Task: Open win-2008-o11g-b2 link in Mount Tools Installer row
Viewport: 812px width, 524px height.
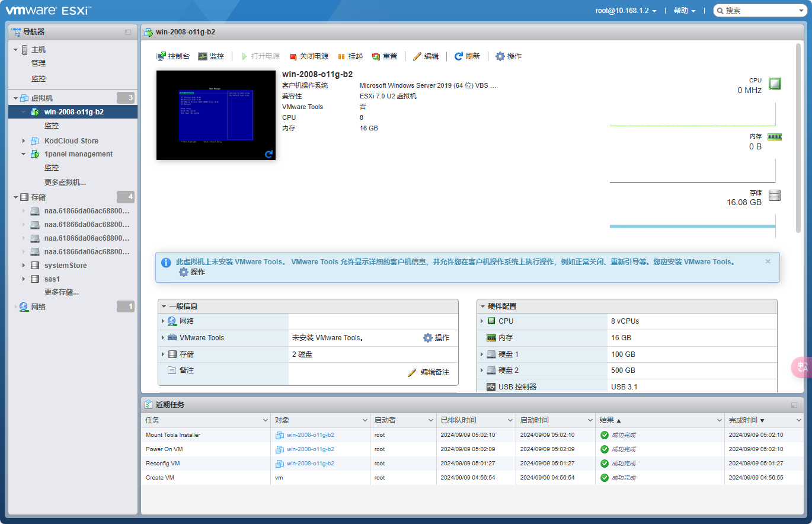Action: 311,435
